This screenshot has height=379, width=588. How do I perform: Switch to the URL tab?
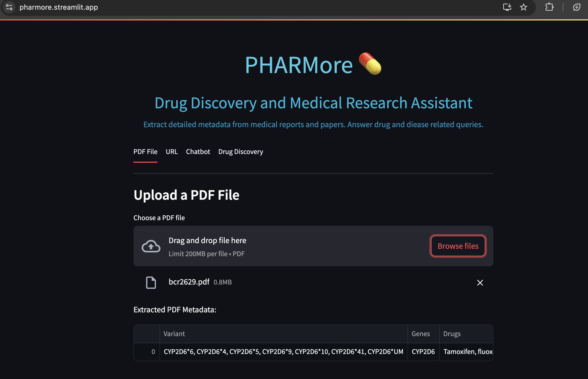(x=172, y=152)
